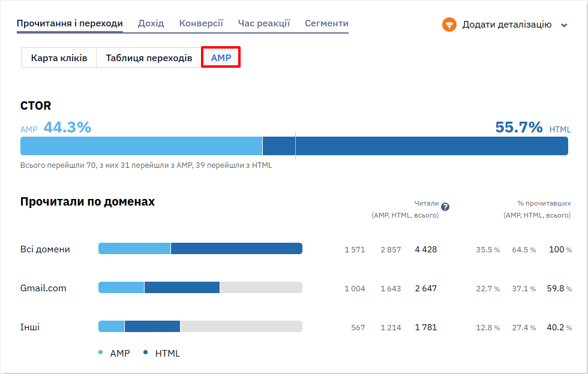Click the Всього перейшли 70 summary text
Screen dimensions: 588x374
[146, 165]
